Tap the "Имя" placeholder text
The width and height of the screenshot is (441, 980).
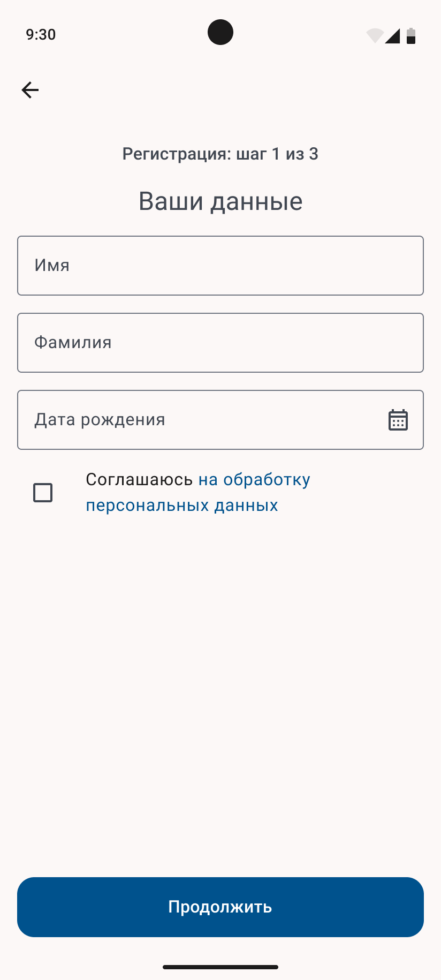(52, 266)
